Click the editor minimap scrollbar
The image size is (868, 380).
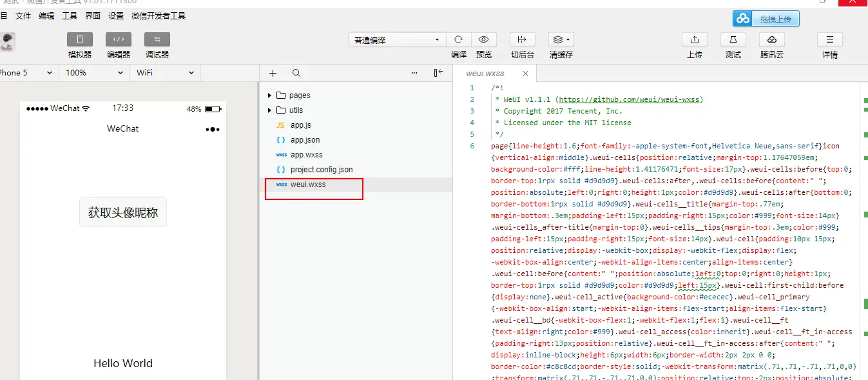(863, 230)
